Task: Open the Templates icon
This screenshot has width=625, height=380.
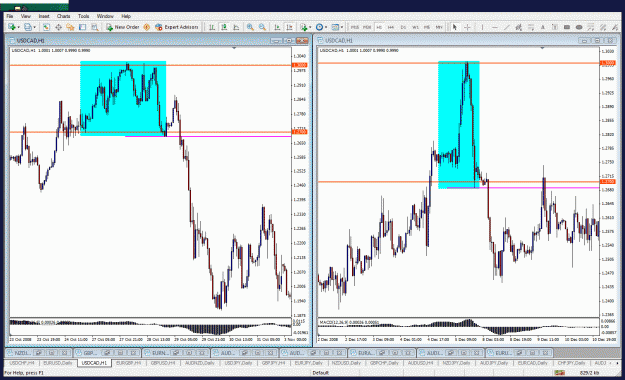Action: pos(335,27)
